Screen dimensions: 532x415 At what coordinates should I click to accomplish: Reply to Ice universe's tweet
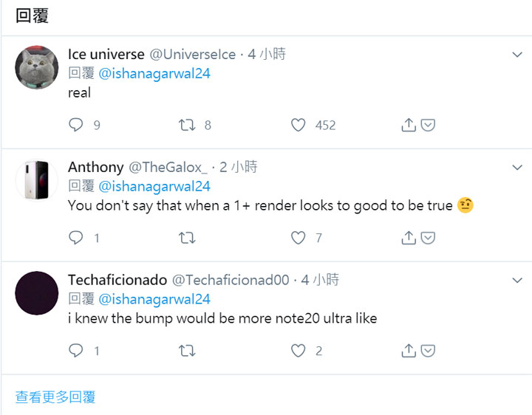[76, 126]
